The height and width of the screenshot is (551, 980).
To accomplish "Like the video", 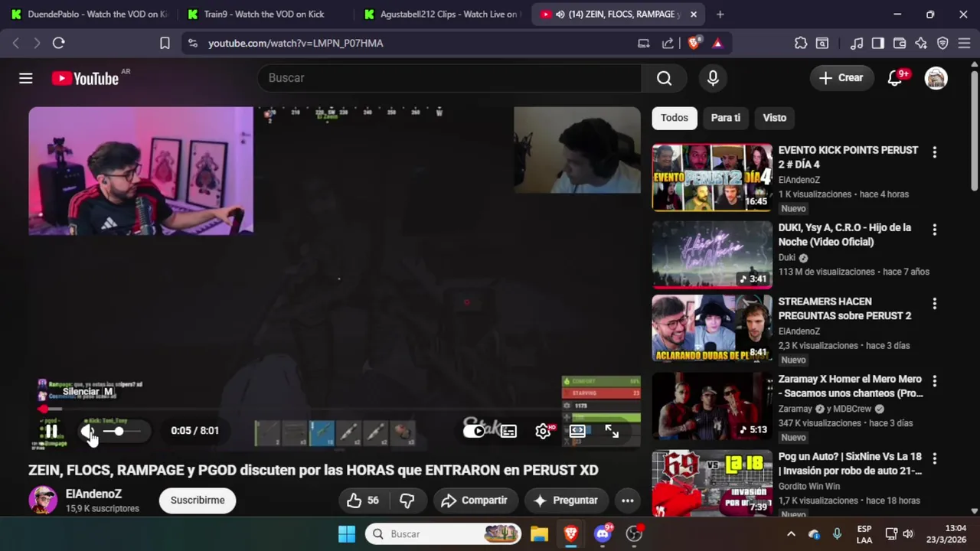I will coord(363,500).
